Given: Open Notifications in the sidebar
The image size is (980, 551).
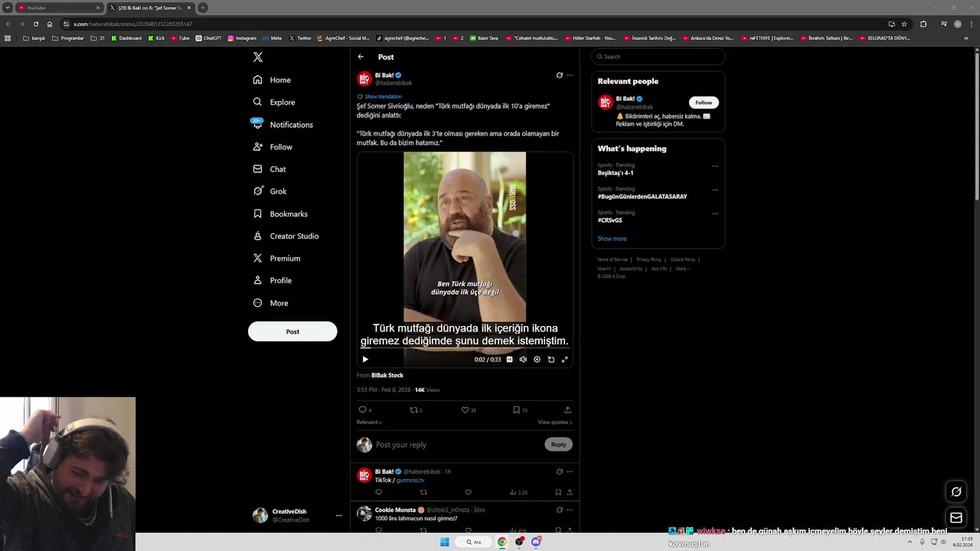Looking at the screenshot, I should coord(283,124).
